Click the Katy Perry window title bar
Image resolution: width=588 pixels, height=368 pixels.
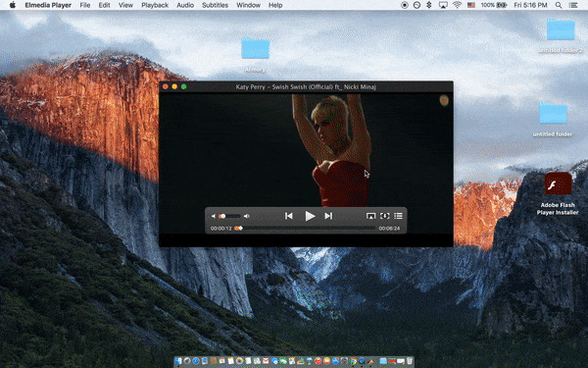click(x=306, y=86)
